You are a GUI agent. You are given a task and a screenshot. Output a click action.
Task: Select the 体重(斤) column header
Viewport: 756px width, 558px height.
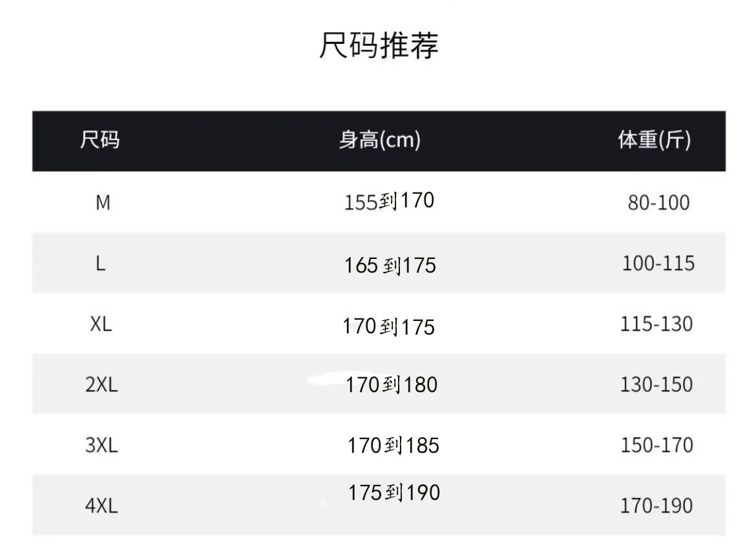pyautogui.click(x=655, y=140)
